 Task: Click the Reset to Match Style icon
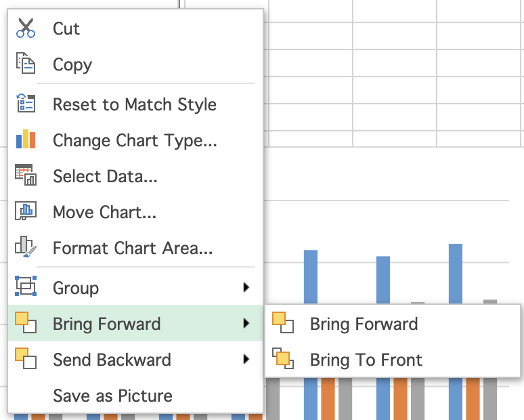26,104
